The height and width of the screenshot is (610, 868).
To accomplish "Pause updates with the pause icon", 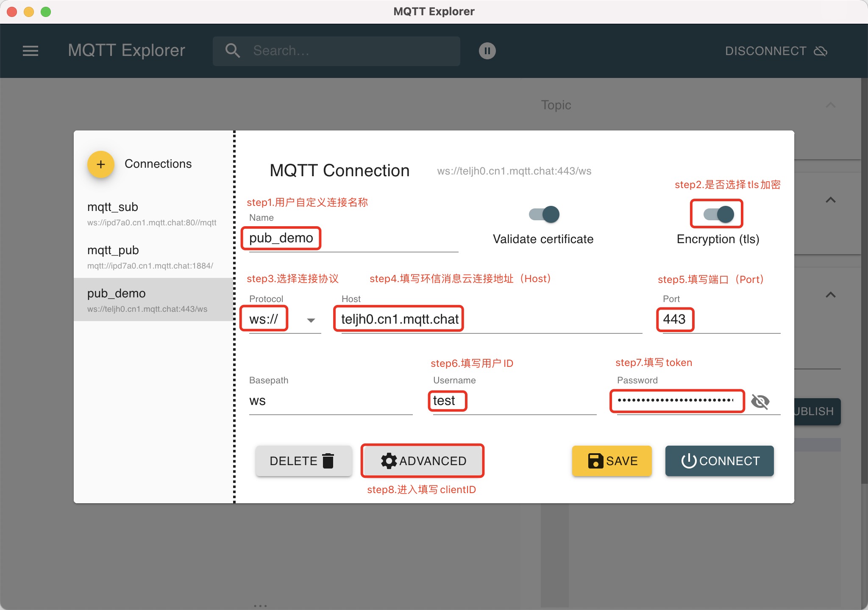I will tap(487, 51).
